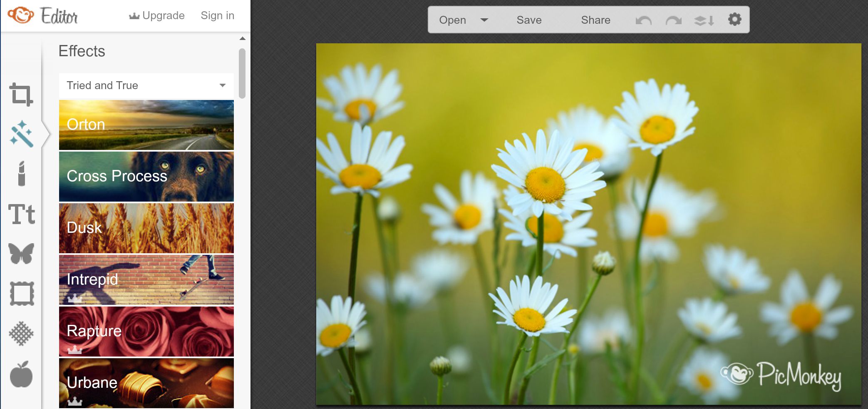868x409 pixels.
Task: Redo the last edit
Action: pyautogui.click(x=673, y=20)
